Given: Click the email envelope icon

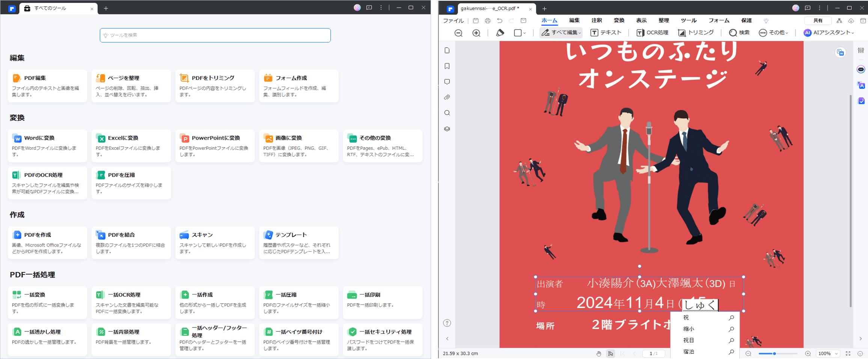Looking at the screenshot, I should tap(523, 21).
